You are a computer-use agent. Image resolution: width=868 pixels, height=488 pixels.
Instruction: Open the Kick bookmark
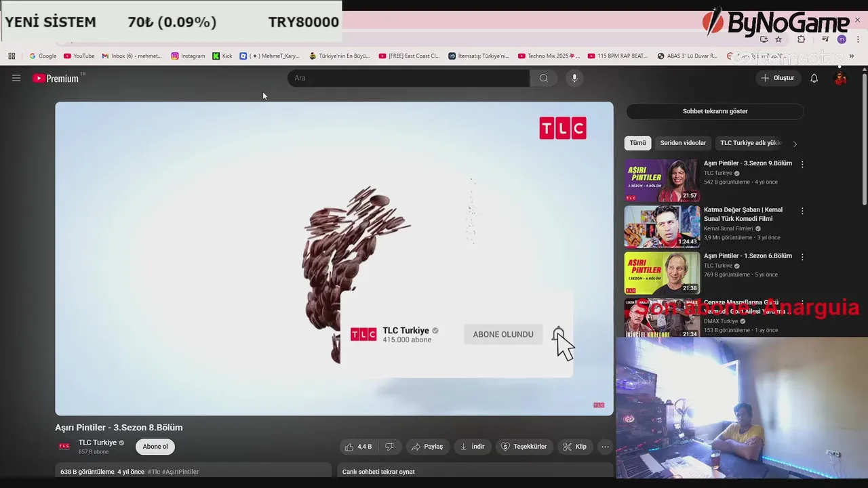point(222,56)
